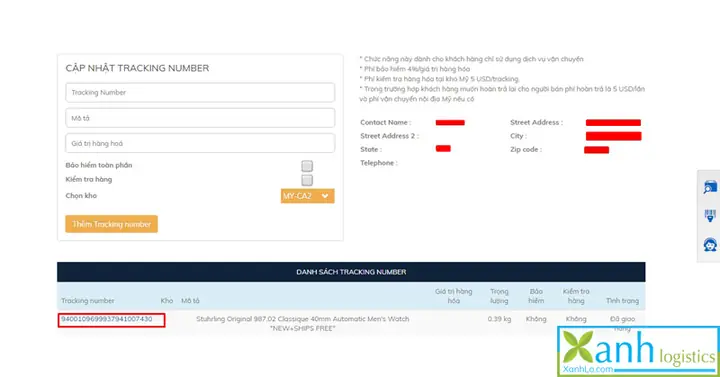Click the Danh sách Tracking Number title bar

(351, 272)
